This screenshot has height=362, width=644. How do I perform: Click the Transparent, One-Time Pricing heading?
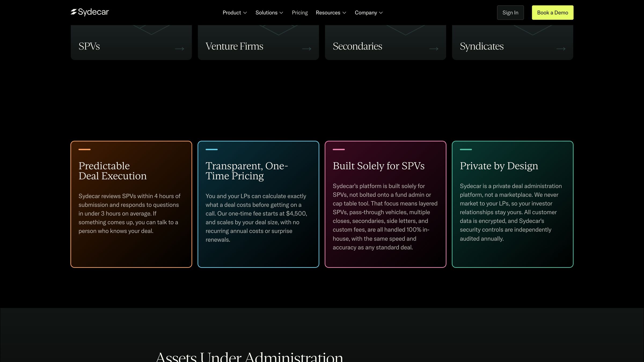[247, 171]
